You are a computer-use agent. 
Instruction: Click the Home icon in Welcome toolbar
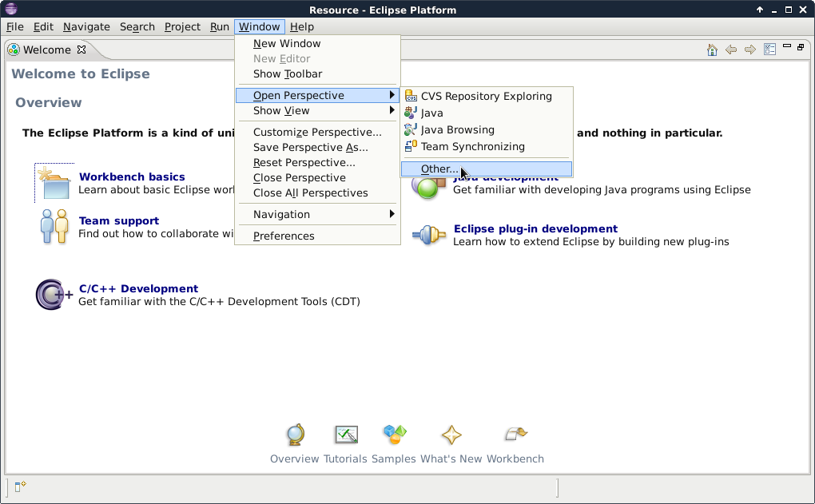click(712, 50)
